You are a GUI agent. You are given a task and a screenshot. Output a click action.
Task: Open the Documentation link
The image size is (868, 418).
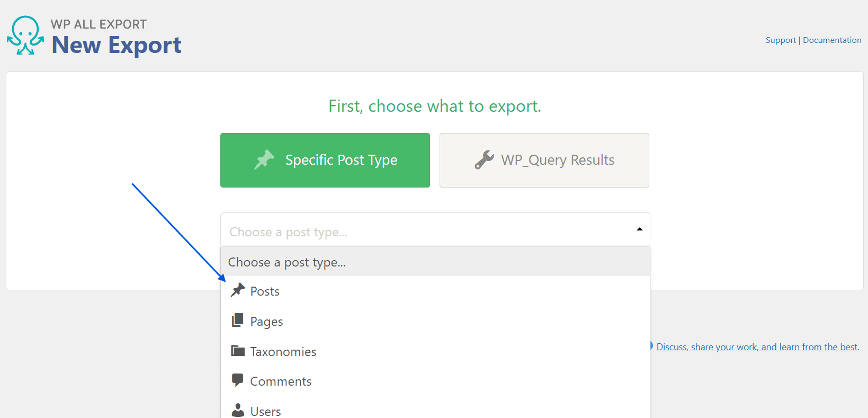point(832,40)
